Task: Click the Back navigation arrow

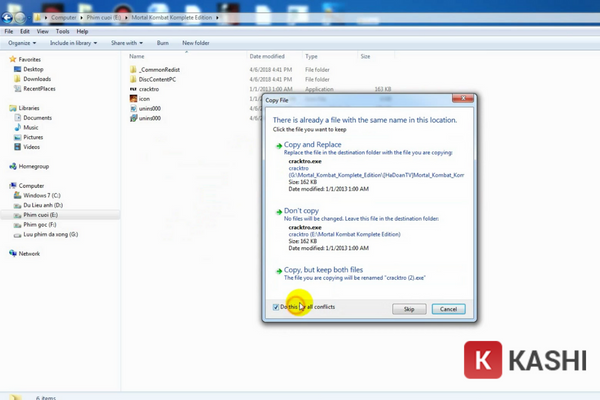Action: pos(7,18)
